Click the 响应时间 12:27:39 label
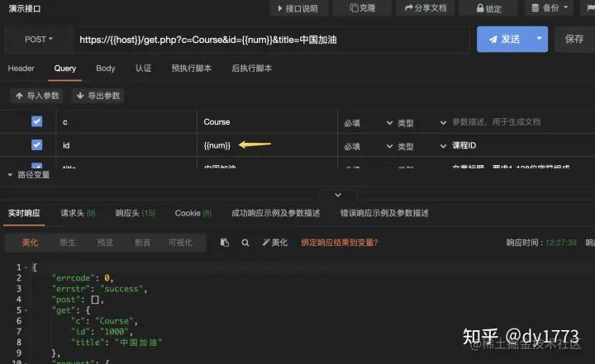 541,243
